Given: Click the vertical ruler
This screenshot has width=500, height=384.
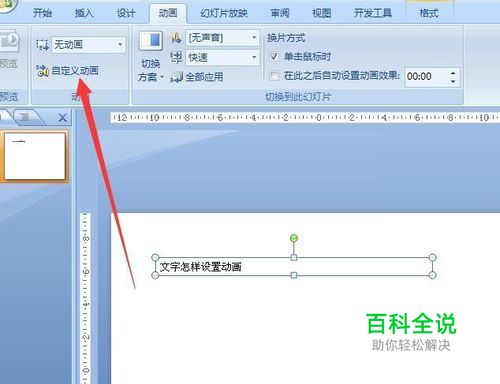Looking at the screenshot, I should 86,298.
